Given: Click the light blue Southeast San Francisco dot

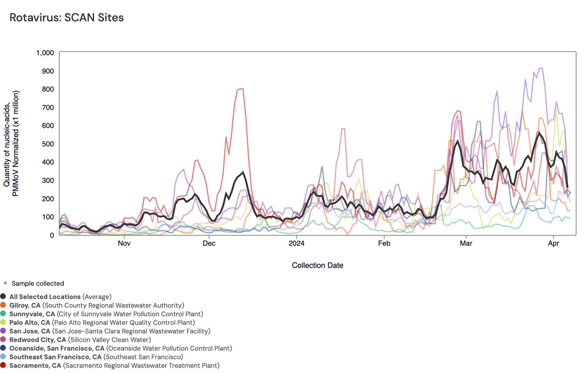Looking at the screenshot, I should (x=3, y=357).
